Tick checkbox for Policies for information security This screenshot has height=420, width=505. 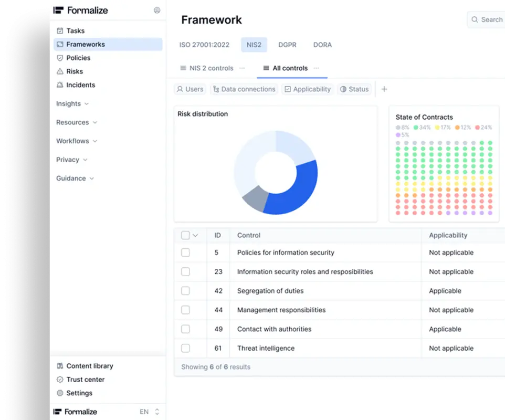pos(185,253)
